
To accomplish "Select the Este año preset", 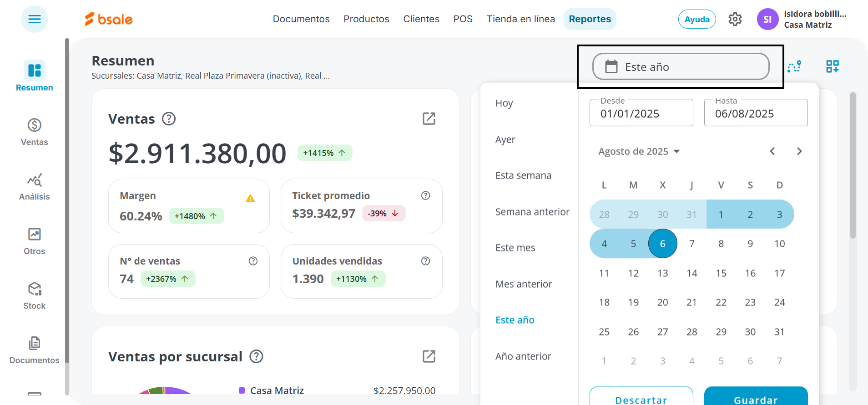I will (x=515, y=320).
